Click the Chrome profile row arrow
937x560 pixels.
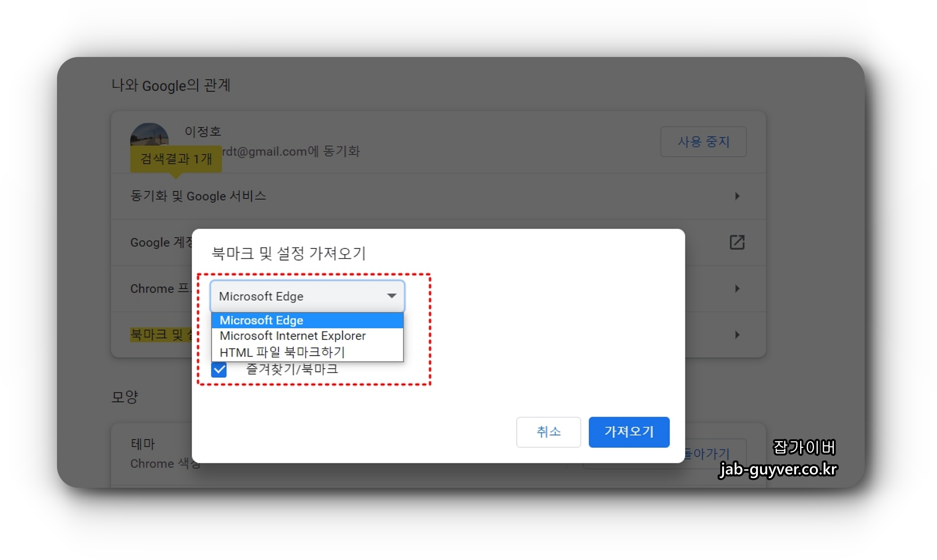737,289
